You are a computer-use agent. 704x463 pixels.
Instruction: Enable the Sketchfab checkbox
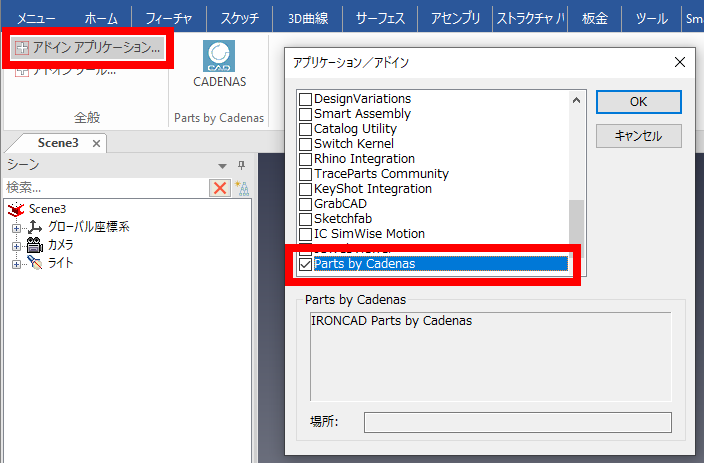[x=305, y=219]
